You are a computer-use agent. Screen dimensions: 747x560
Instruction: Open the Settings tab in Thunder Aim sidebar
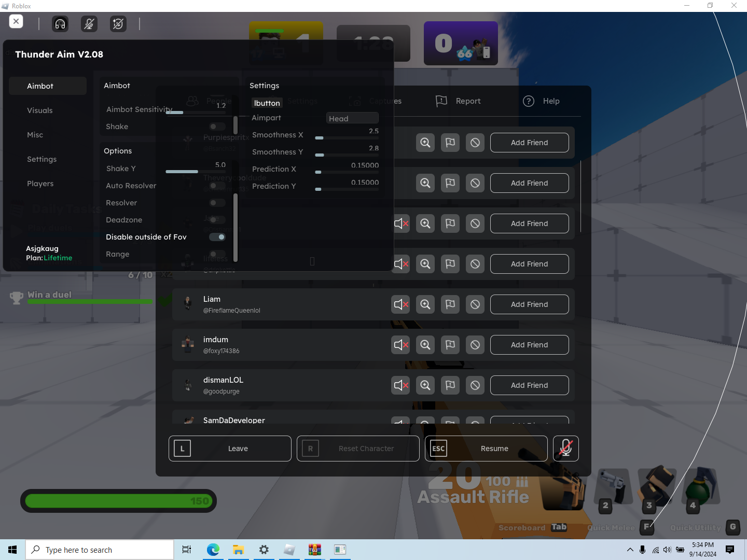click(x=42, y=159)
